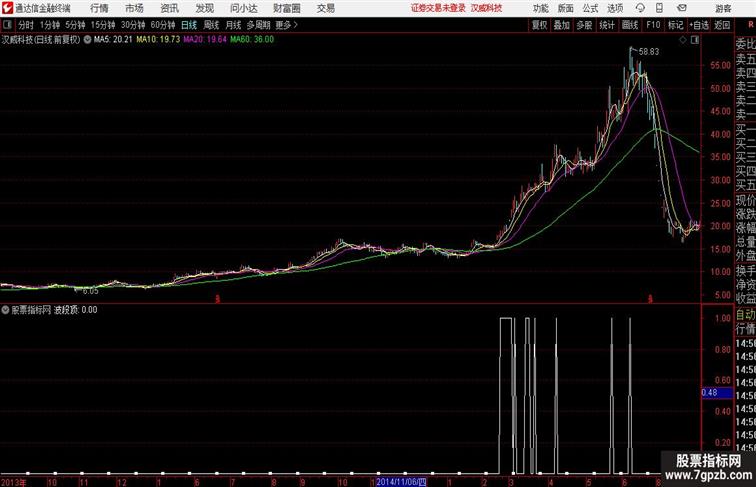Click the 自动 label in right panel

point(745,315)
